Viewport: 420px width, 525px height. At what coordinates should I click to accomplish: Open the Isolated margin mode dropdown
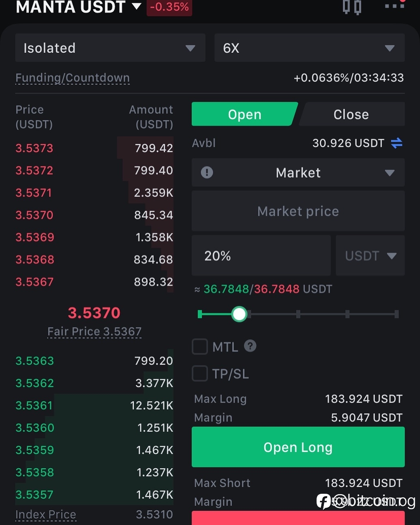pos(110,48)
